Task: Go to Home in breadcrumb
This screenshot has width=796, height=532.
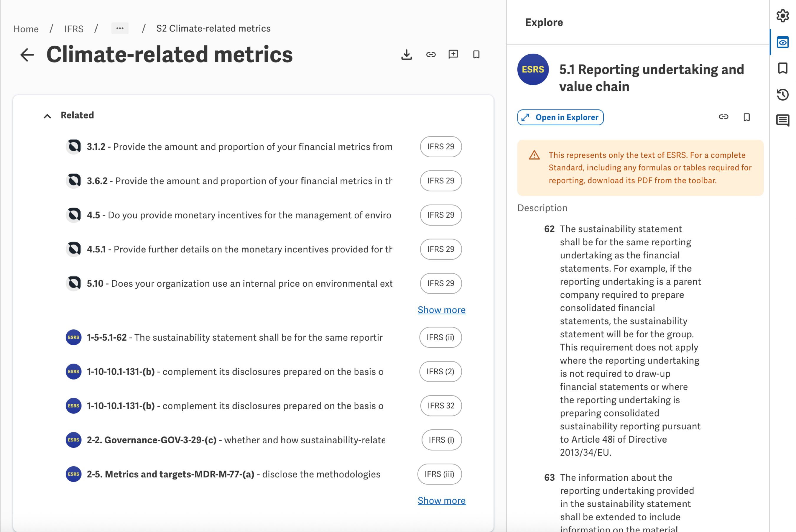Action: coord(26,29)
